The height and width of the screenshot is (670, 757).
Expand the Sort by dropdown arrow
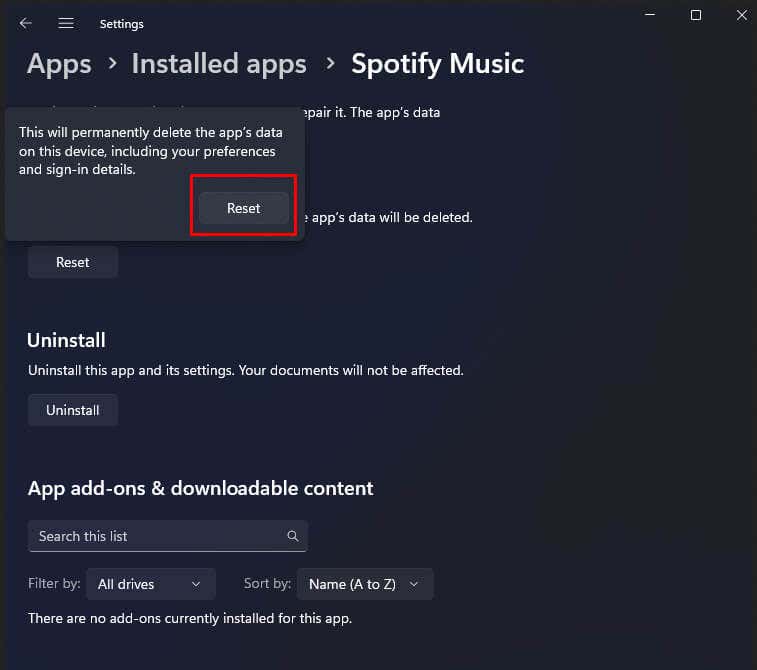415,584
